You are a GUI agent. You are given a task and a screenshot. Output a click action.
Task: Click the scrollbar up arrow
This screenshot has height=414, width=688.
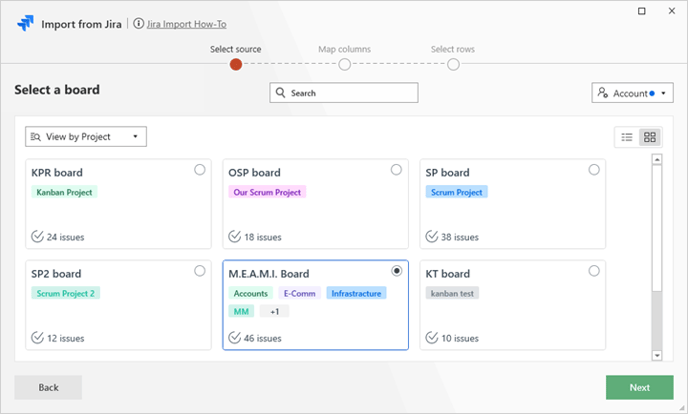pos(657,160)
